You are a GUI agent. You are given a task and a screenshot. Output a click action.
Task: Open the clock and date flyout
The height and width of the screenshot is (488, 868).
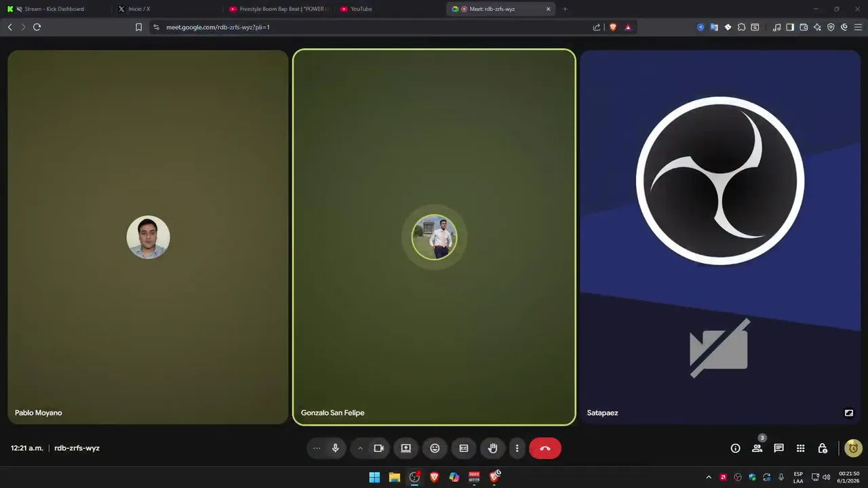click(849, 477)
